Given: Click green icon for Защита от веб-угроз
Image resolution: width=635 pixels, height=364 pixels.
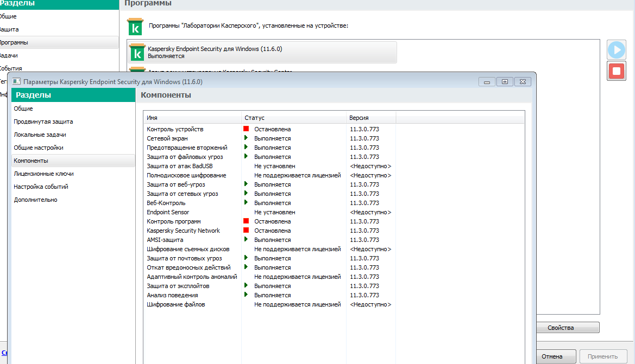Looking at the screenshot, I should (246, 184).
